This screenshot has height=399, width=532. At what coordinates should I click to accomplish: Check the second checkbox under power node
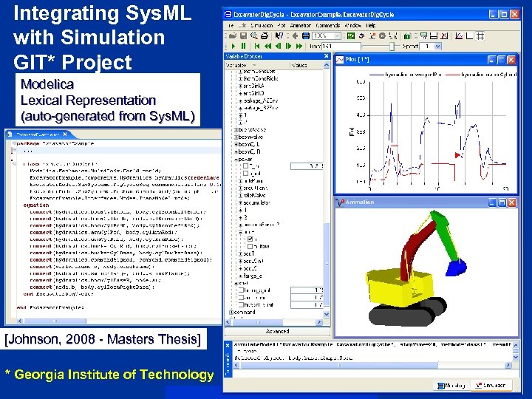tap(245, 174)
